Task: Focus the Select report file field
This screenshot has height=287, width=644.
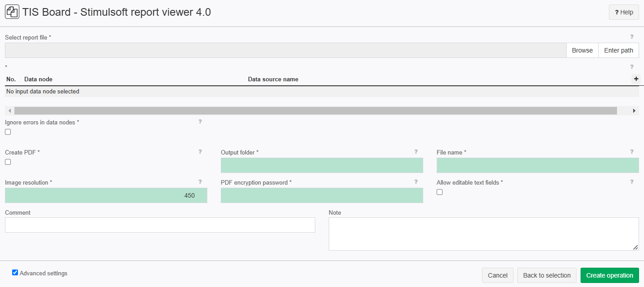Action: (x=286, y=50)
